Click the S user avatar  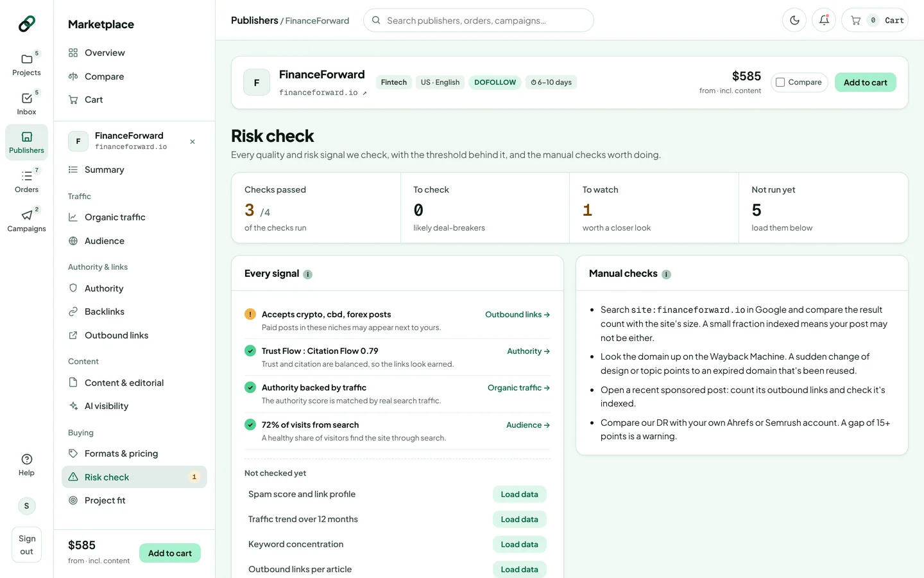(26, 506)
